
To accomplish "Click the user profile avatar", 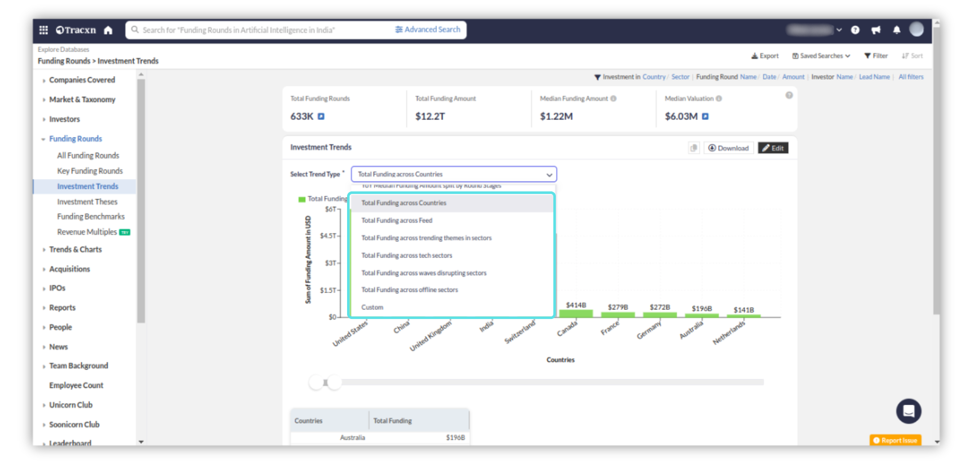I will [x=916, y=30].
